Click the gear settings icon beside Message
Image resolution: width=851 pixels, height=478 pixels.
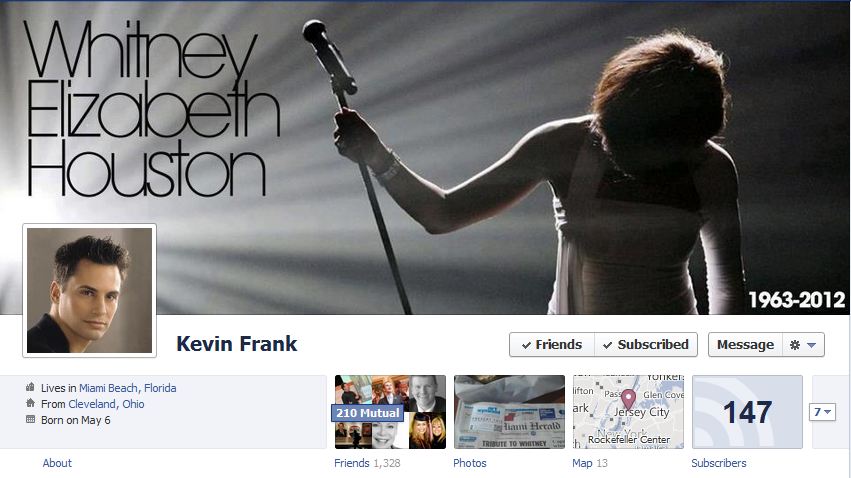click(x=795, y=345)
